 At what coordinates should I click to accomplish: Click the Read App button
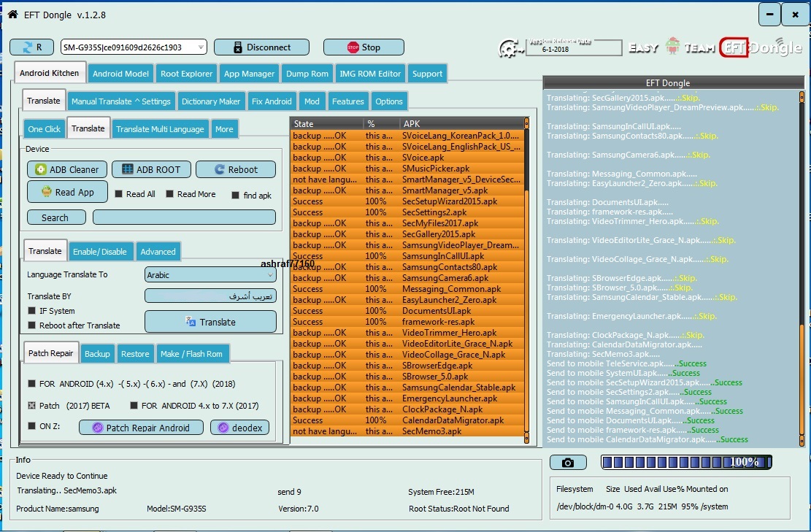pyautogui.click(x=67, y=192)
